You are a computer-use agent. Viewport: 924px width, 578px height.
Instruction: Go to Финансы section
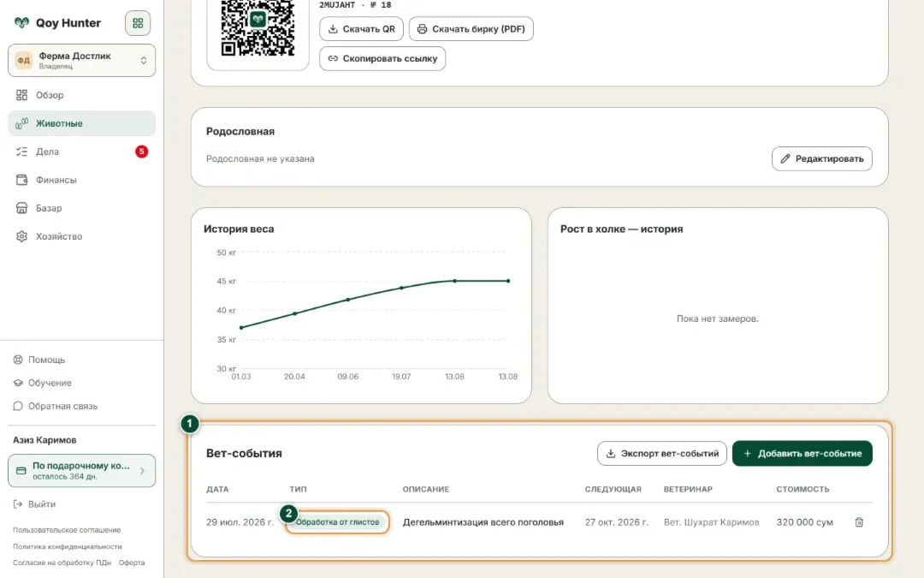[x=82, y=180]
